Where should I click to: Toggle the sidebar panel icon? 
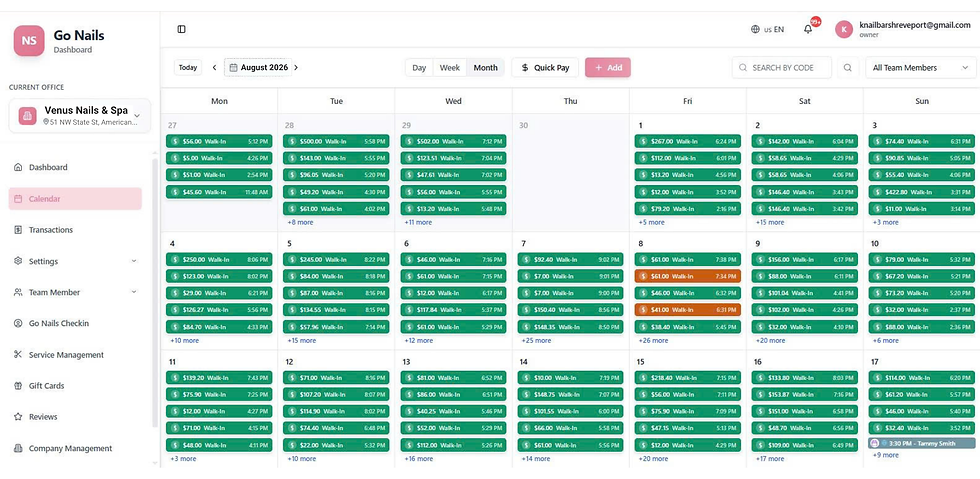click(181, 29)
